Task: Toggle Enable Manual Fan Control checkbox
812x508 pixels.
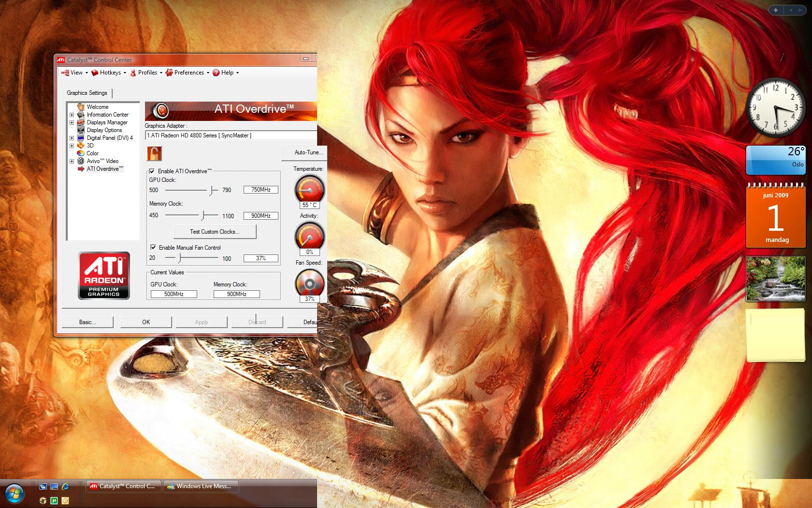Action: [153, 247]
